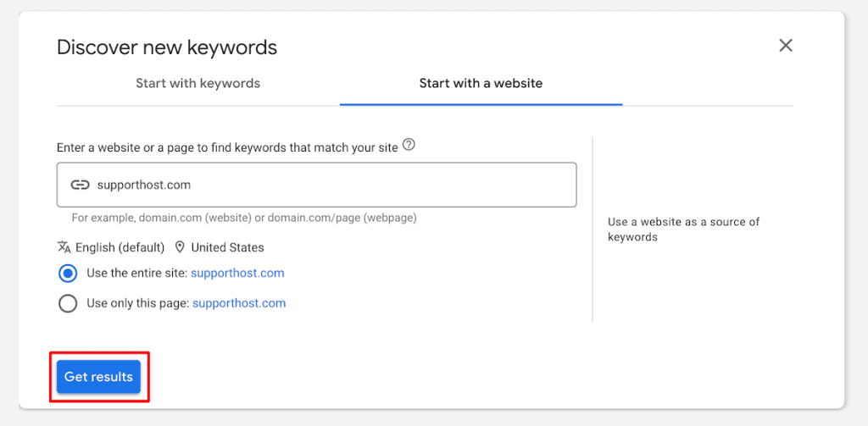Open supporthost.com link beside entire site
Image resolution: width=868 pixels, height=426 pixels.
[x=237, y=274]
